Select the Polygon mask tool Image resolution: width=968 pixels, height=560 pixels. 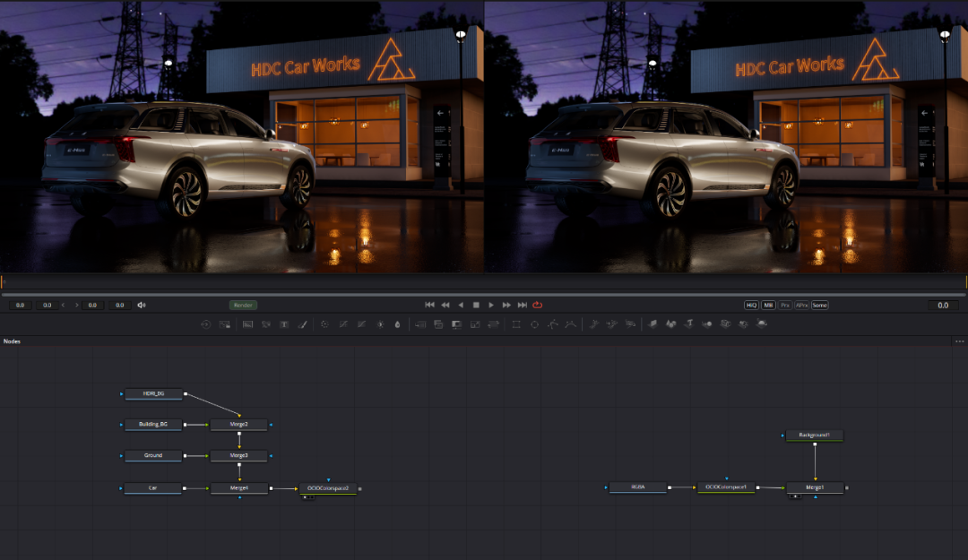pos(553,324)
